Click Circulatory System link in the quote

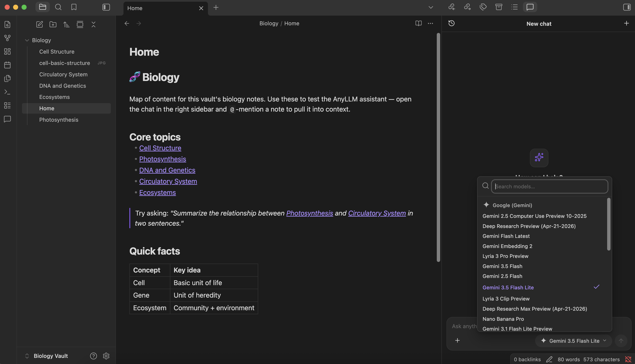tap(377, 213)
